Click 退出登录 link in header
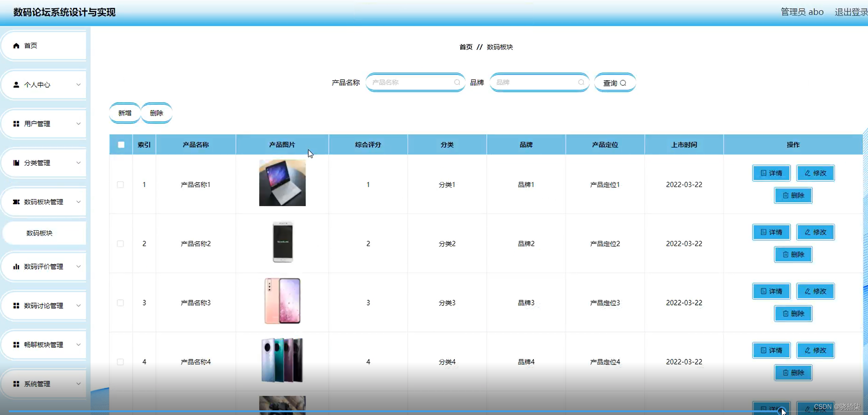Viewport: 868px width, 415px height. coord(851,12)
